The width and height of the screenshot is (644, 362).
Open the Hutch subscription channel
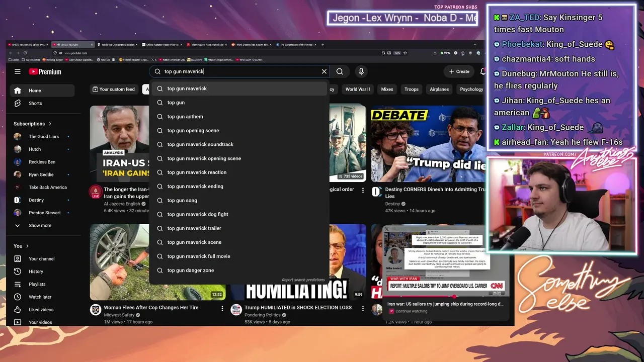pyautogui.click(x=42, y=149)
